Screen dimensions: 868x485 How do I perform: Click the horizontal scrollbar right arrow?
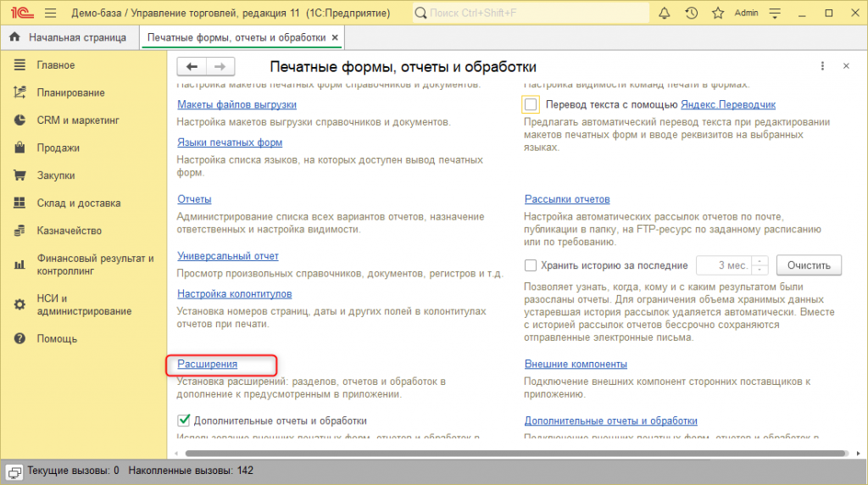tap(858, 454)
